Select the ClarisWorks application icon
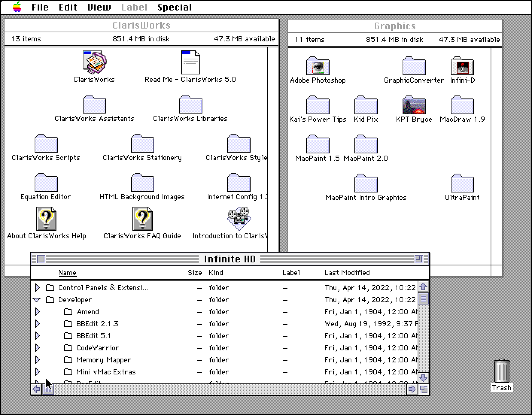 pyautogui.click(x=94, y=62)
